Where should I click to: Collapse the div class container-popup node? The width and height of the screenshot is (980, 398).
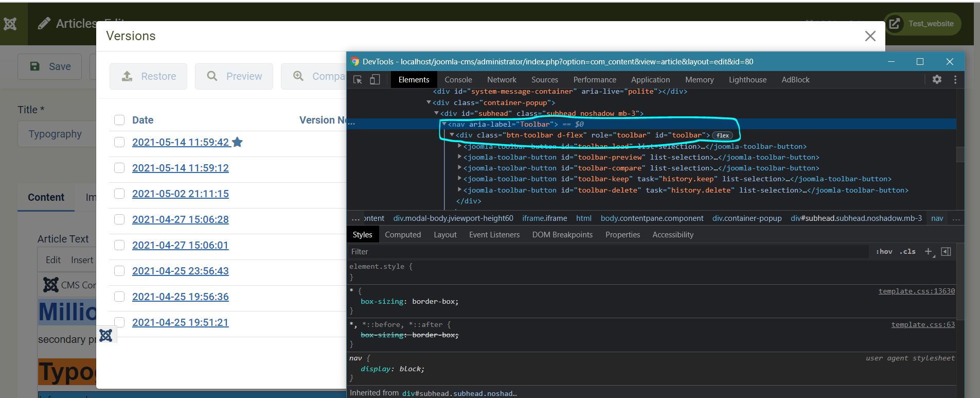coord(429,102)
